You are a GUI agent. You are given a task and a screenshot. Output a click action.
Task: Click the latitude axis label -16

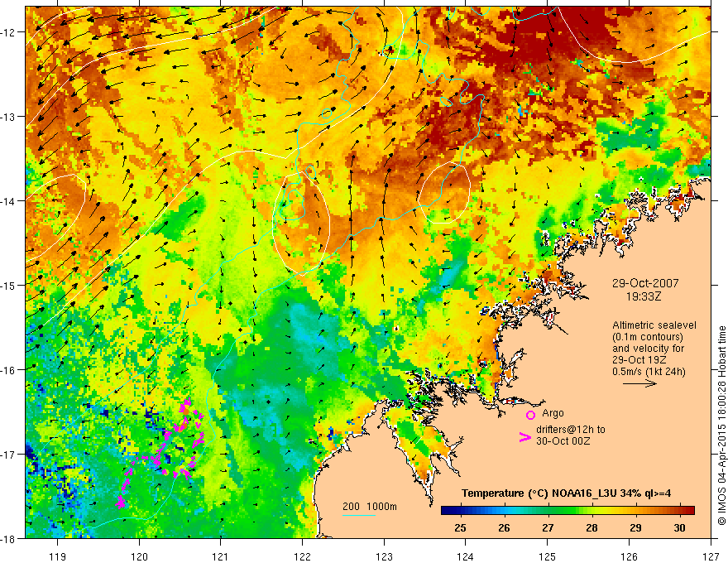[x=9, y=370]
